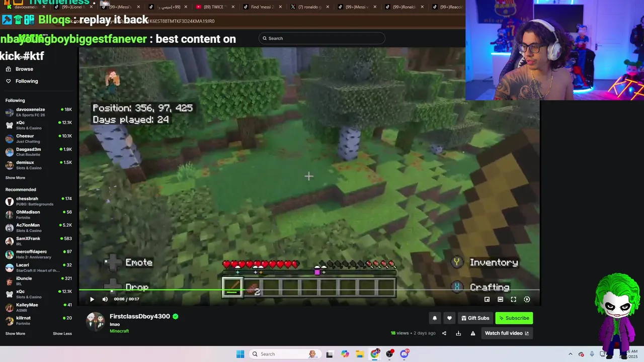The height and width of the screenshot is (362, 644).
Task: Focus the Kick search box
Action: click(x=322, y=38)
